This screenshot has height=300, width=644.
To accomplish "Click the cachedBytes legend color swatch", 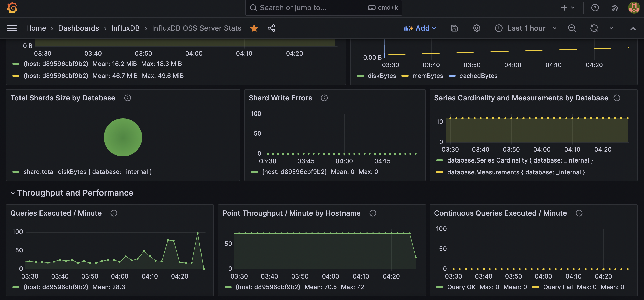I will click(x=452, y=76).
